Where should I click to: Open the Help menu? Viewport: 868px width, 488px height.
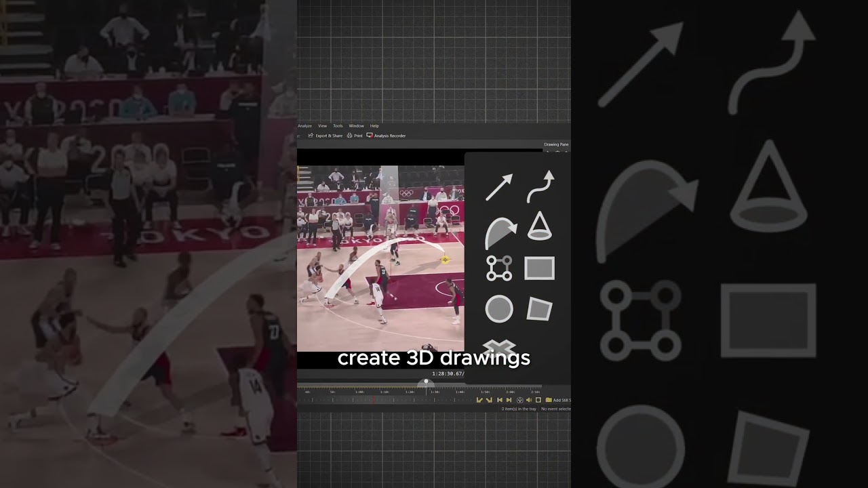pyautogui.click(x=374, y=126)
